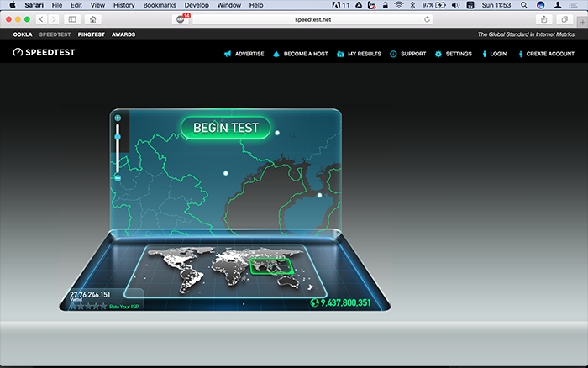This screenshot has width=588, height=368.
Task: Click the lock menu bar icon
Action: [x=385, y=5]
